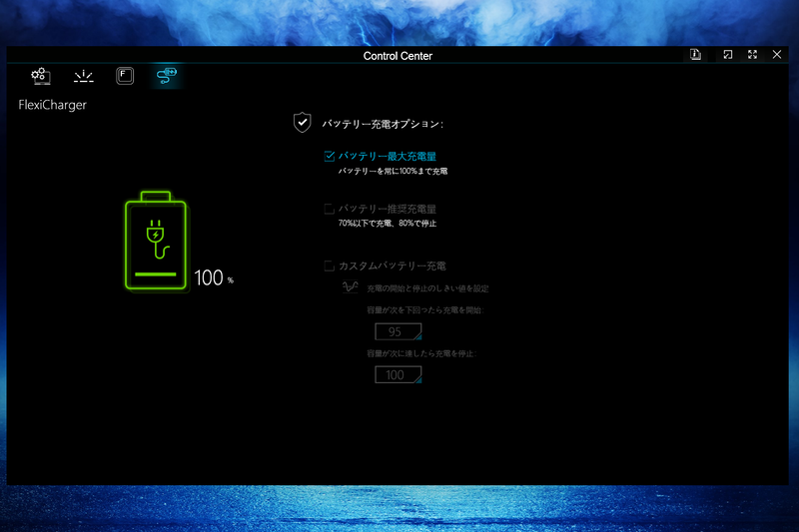Open the system settings tab icon

coord(41,76)
